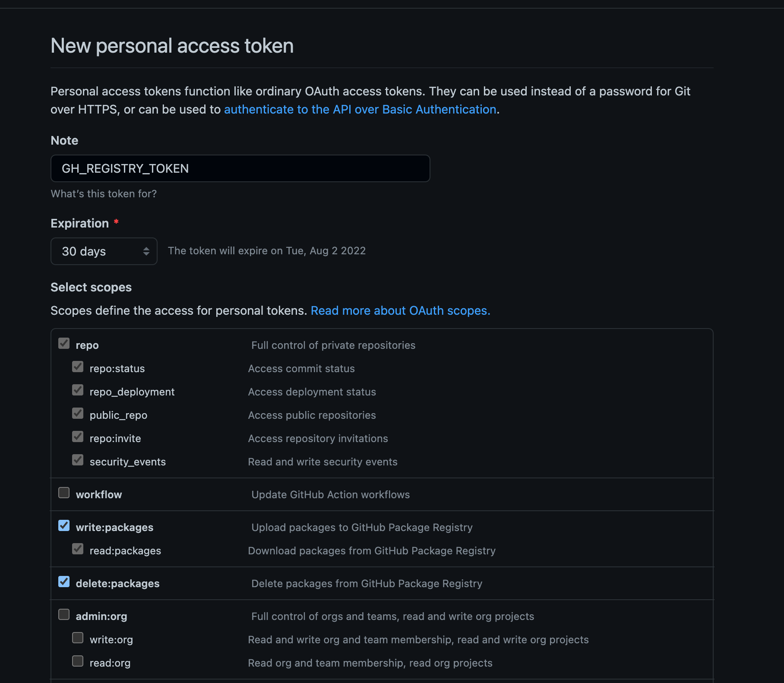Screen dimensions: 784x683
Task: Toggle the repo:invite checkbox
Action: [x=78, y=437]
